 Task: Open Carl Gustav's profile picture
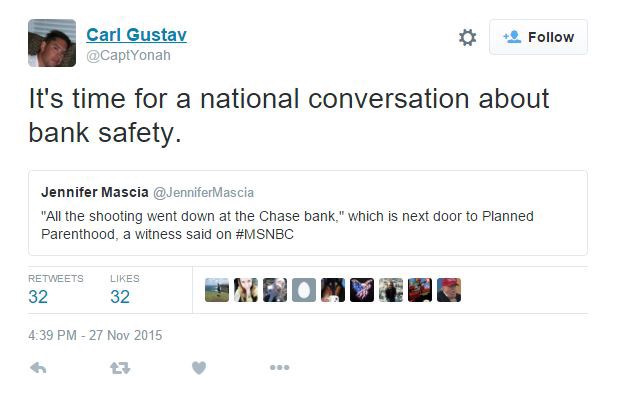point(50,43)
